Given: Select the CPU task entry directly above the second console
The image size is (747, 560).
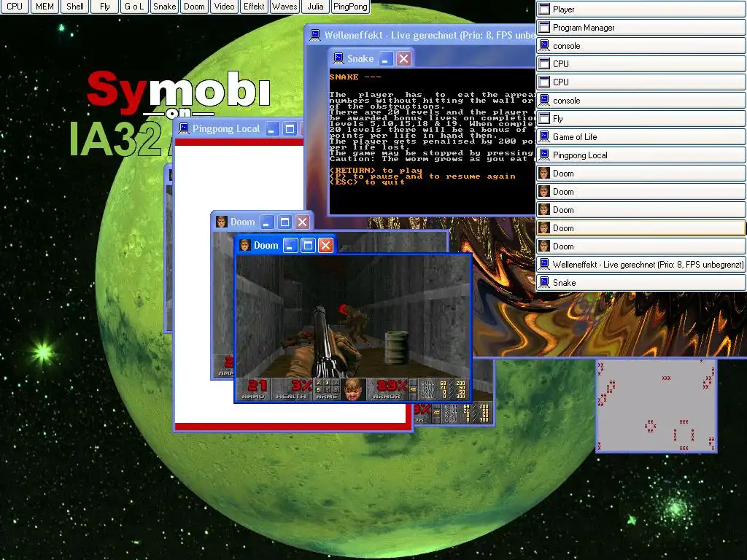Looking at the screenshot, I should click(x=640, y=82).
